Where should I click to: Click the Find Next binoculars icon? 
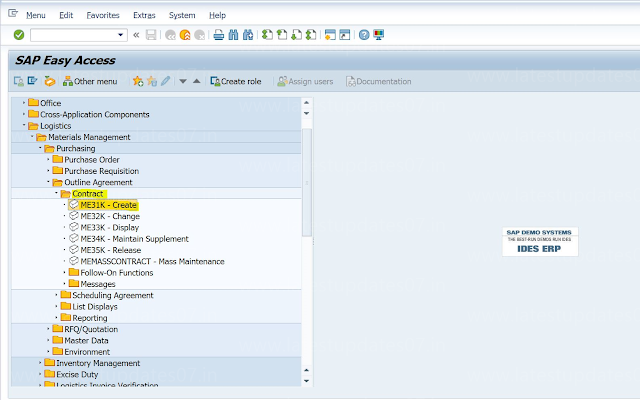tap(248, 35)
